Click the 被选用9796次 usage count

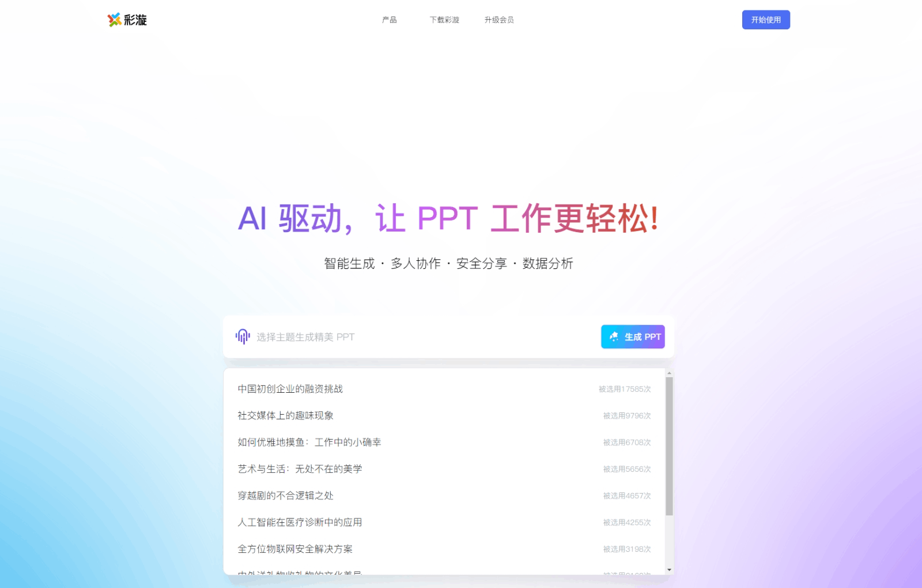click(x=627, y=416)
